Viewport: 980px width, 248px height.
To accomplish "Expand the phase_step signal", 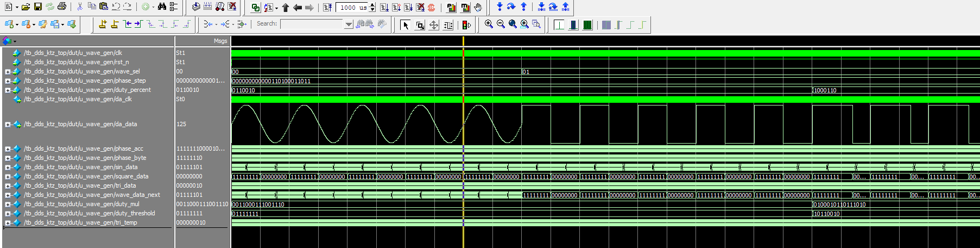I will 8,81.
